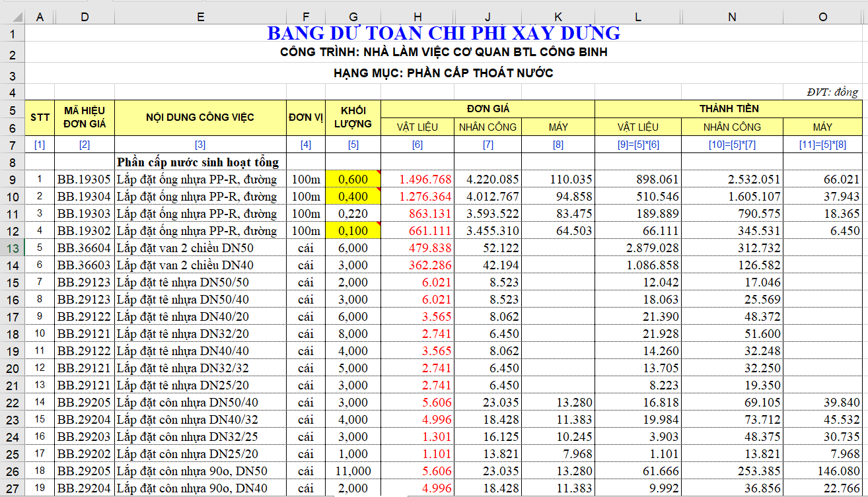This screenshot has width=868, height=497.
Task: Click the cell Lắp đặt côn nhựa DN50/40
Action: coord(200,402)
